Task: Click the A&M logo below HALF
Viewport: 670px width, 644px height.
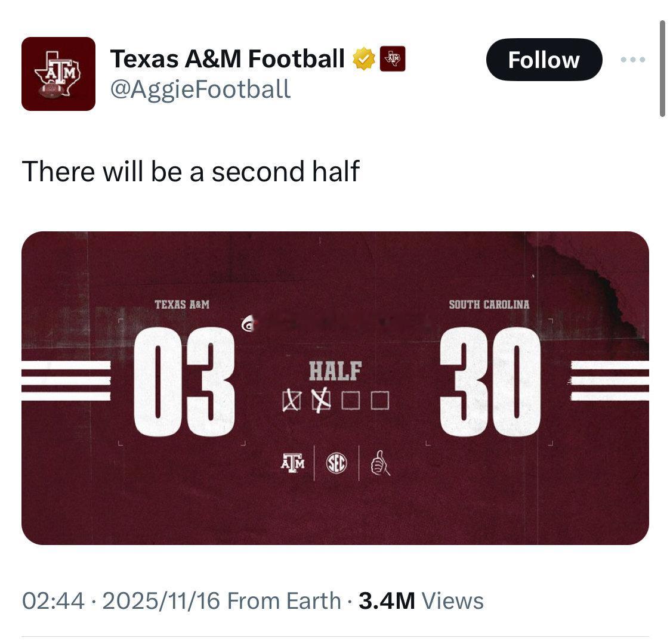Action: point(292,463)
